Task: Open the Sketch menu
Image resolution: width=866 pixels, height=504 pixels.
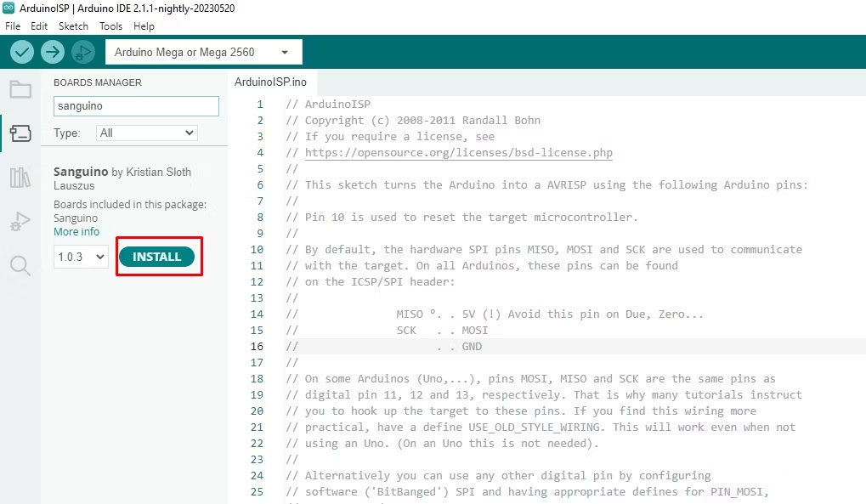Action: click(73, 26)
